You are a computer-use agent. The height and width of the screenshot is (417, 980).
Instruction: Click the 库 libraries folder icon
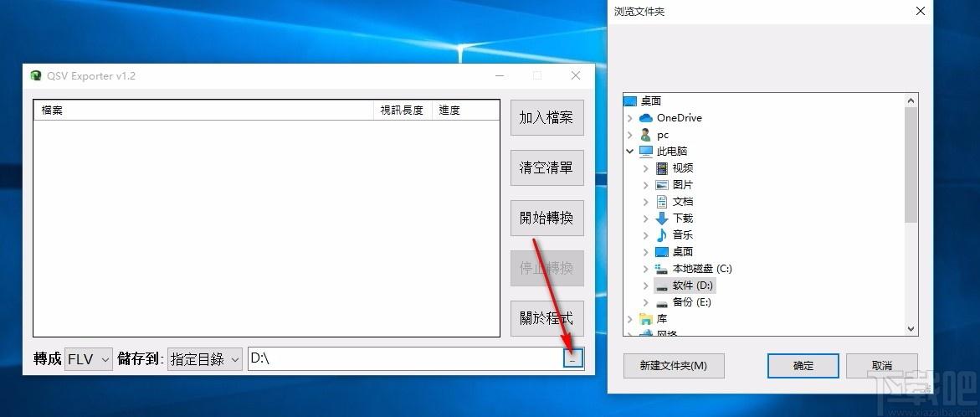pos(645,319)
